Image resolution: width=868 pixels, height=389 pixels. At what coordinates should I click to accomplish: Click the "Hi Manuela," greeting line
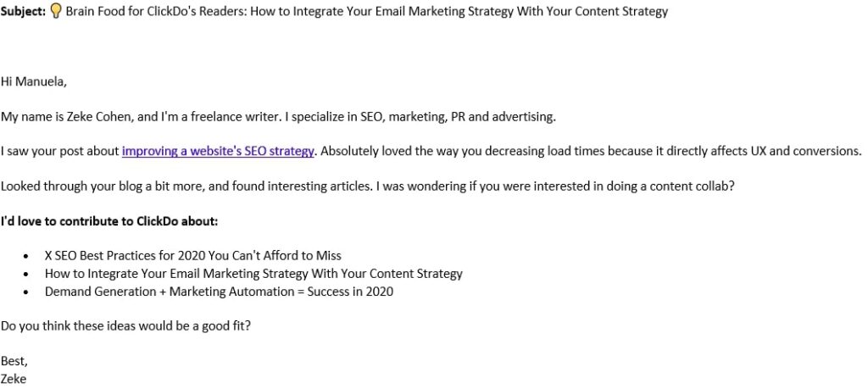click(x=33, y=82)
